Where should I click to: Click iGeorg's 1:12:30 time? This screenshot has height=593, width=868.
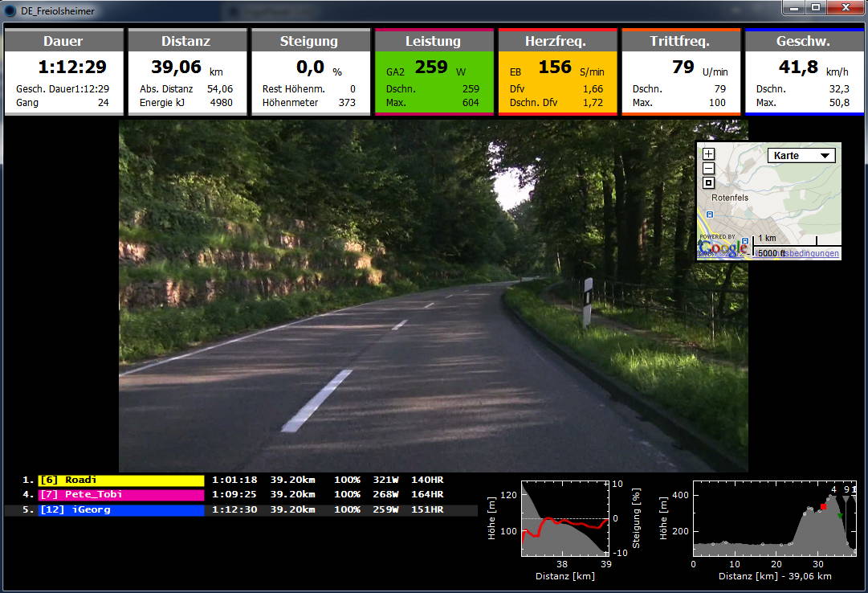234,509
